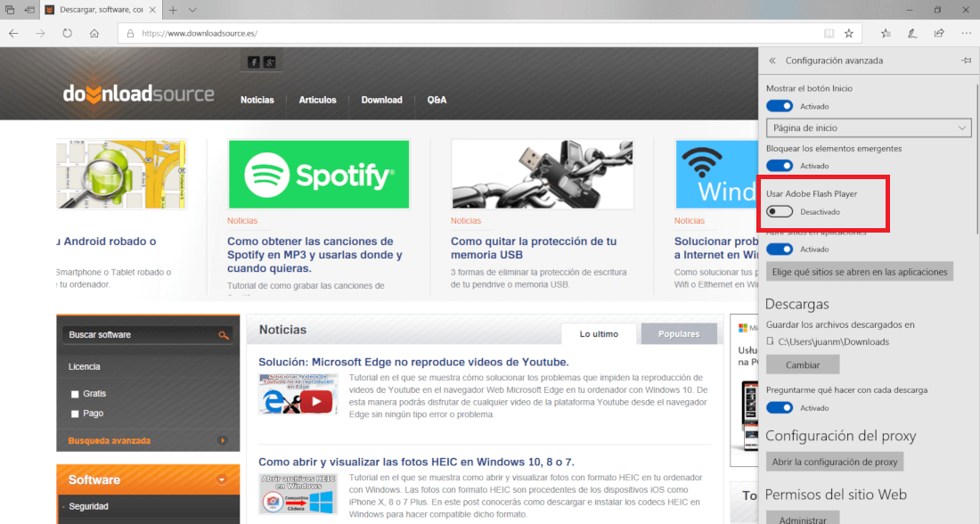Click the Edge YouTube article thumbnail
The image size is (980, 524).
[x=298, y=395]
